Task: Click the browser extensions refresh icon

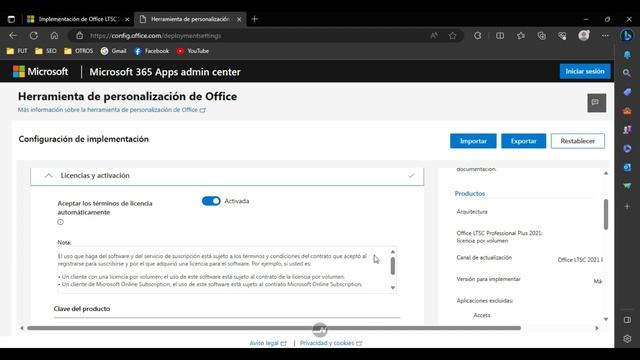Action: tap(478, 36)
